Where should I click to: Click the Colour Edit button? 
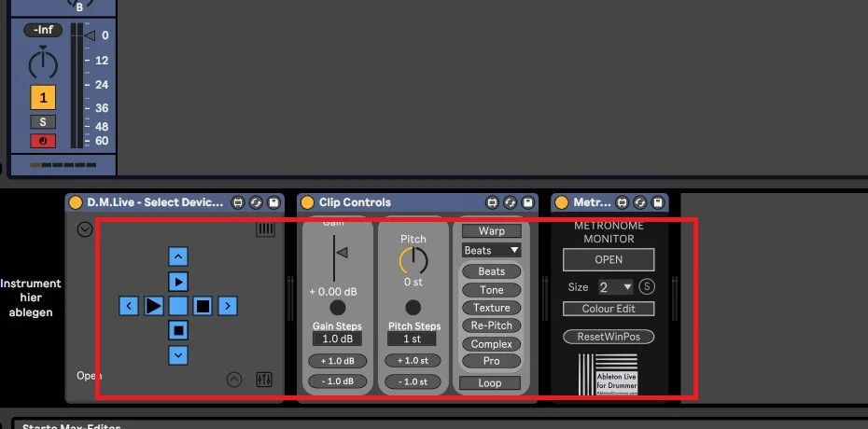pyautogui.click(x=609, y=309)
